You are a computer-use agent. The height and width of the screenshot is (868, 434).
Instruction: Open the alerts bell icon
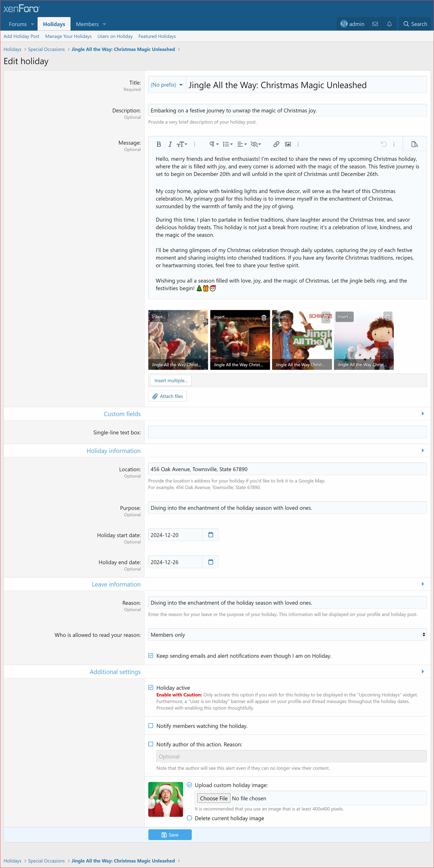point(389,24)
